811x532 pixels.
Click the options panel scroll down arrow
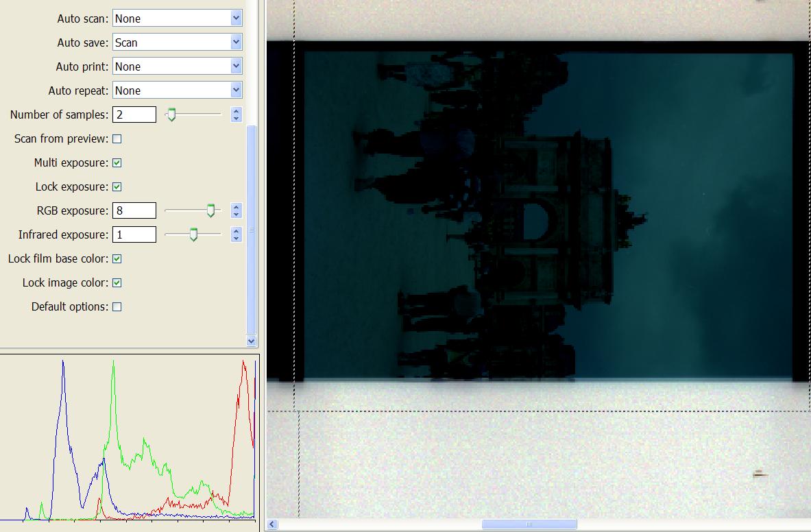(x=252, y=341)
